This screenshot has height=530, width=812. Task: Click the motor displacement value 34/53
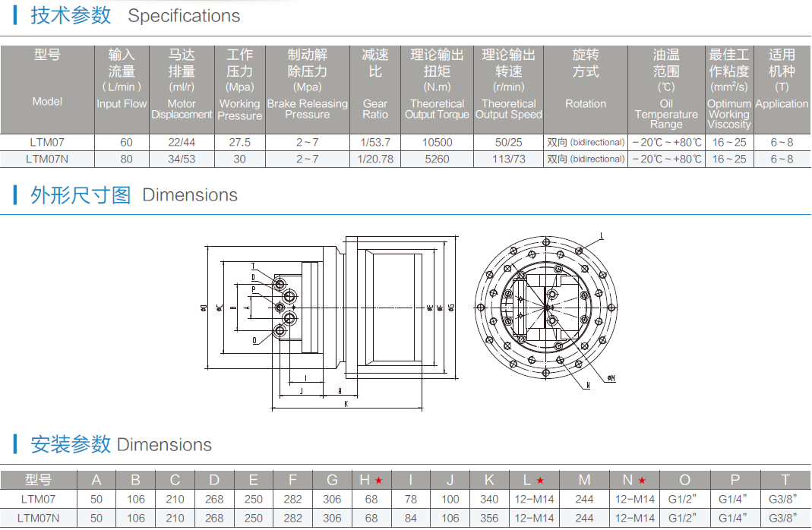[x=182, y=159]
